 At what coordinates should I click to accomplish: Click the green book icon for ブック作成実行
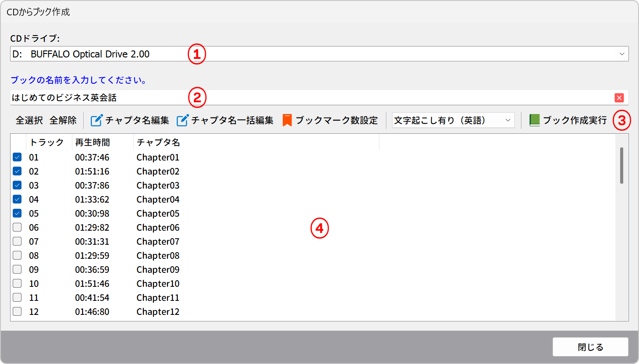[x=534, y=120]
